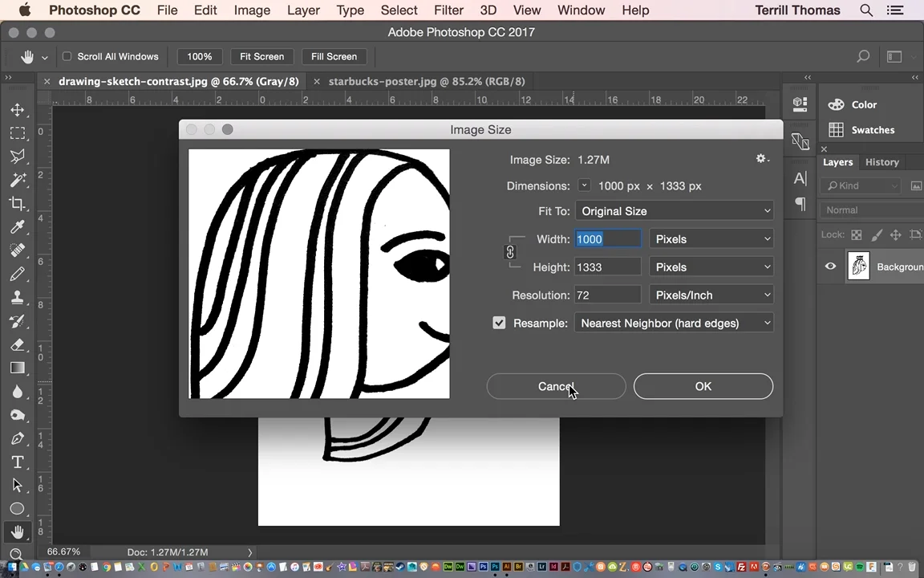The height and width of the screenshot is (578, 924).
Task: Open the Image Size gear settings menu
Action: 762,159
